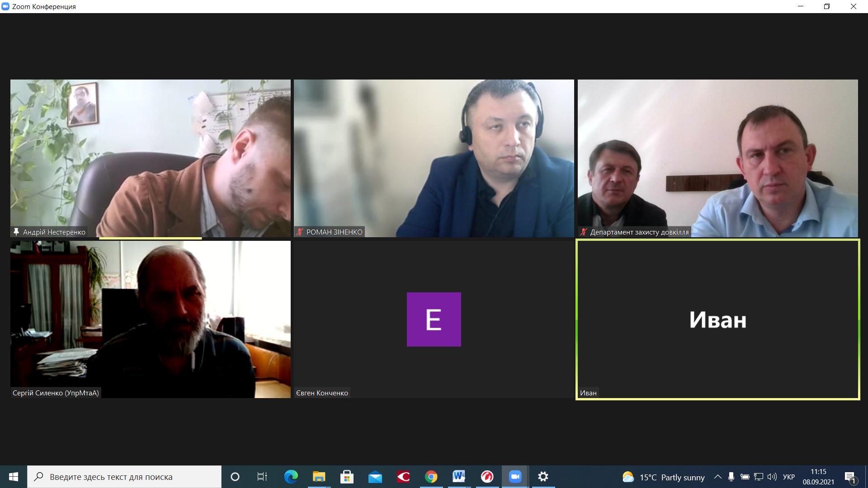Viewport: 868px width, 488px height.
Task: Open the red crescent app on the taskbar
Action: [x=403, y=477]
